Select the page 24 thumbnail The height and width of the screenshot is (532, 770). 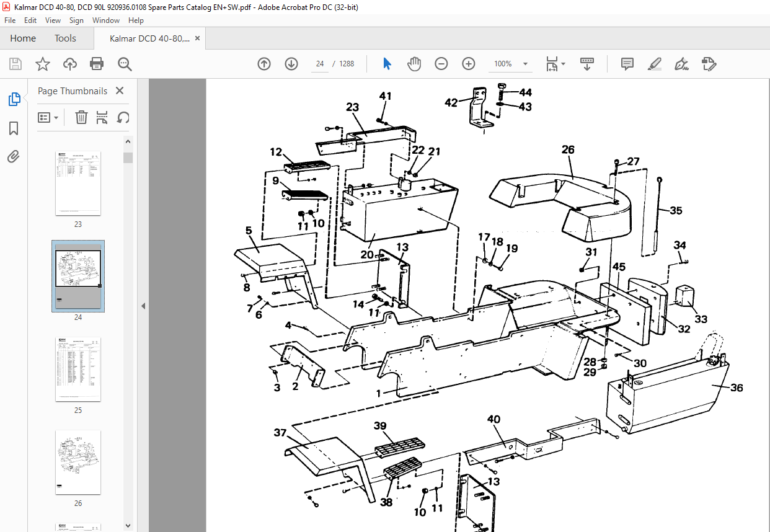click(78, 277)
